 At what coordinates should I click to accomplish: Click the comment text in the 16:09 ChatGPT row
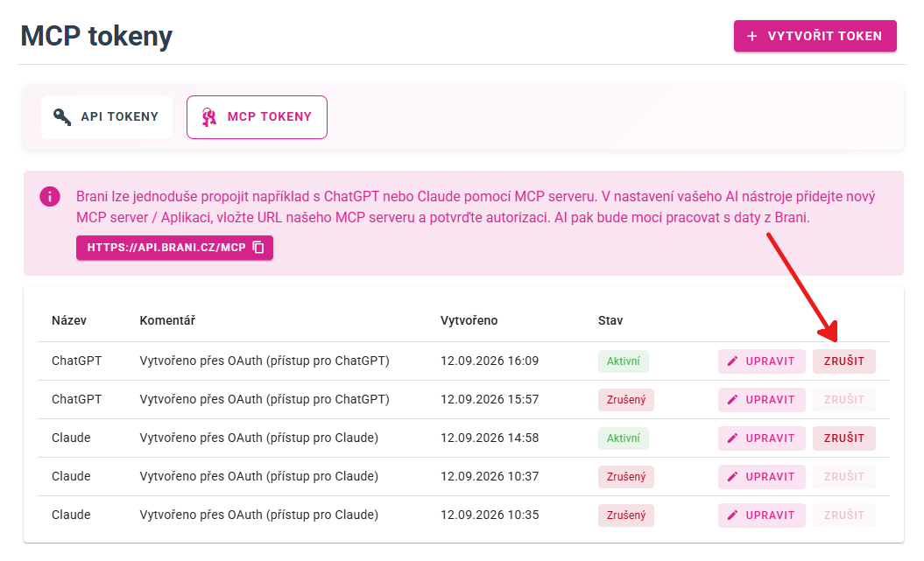click(x=265, y=361)
